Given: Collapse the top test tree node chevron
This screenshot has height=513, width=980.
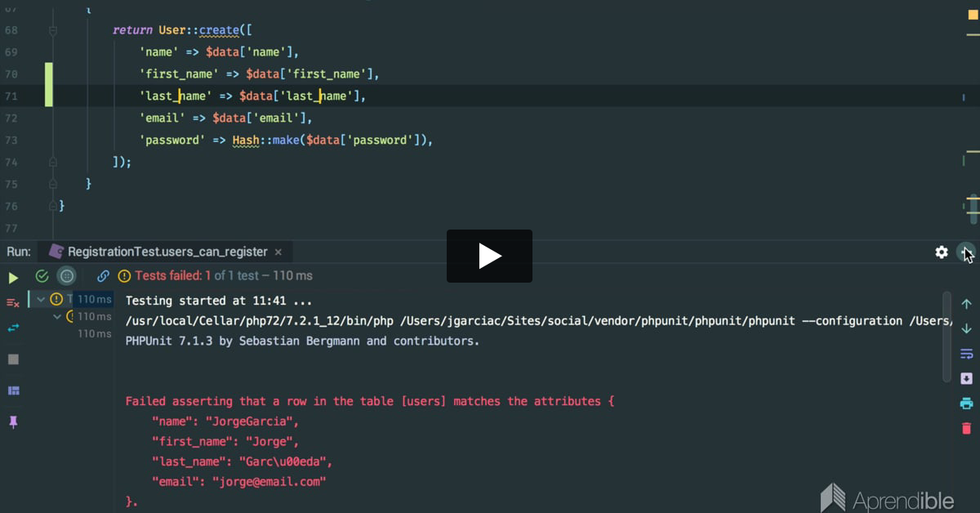Looking at the screenshot, I should 41,300.
